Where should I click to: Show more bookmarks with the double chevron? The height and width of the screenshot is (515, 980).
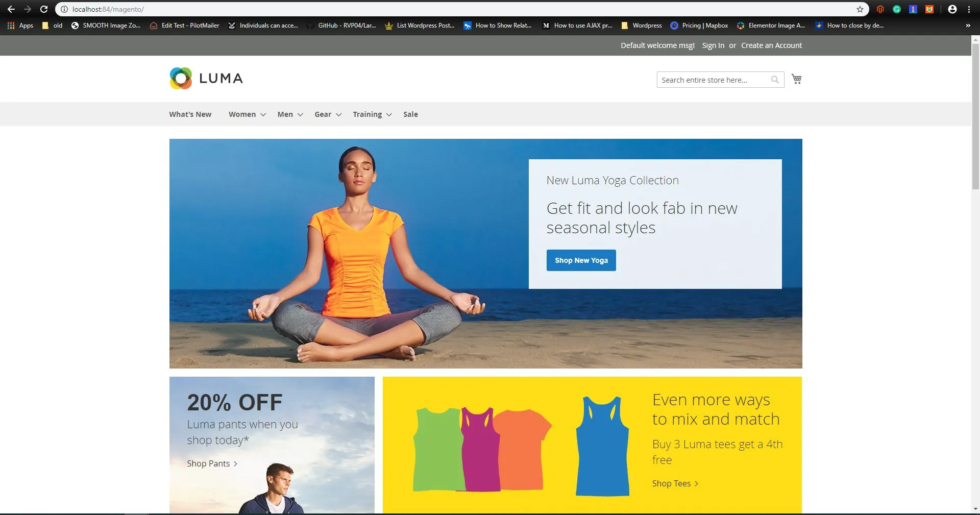click(x=968, y=26)
